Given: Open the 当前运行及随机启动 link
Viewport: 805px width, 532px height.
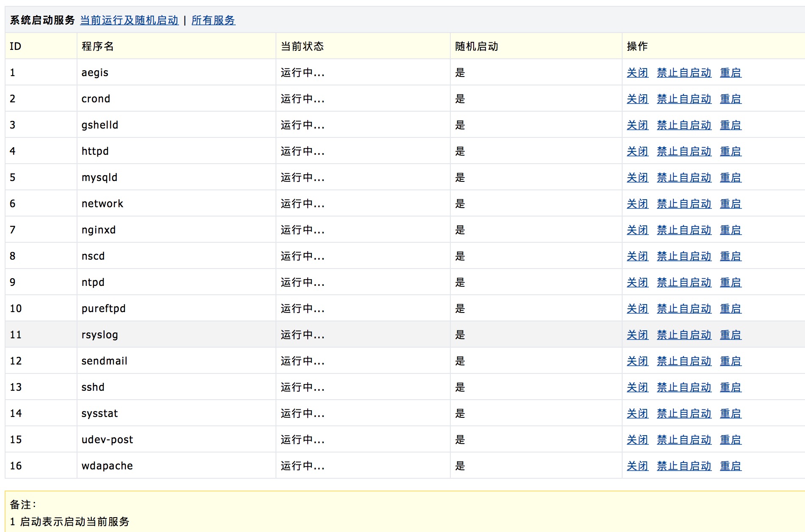Looking at the screenshot, I should (x=129, y=20).
